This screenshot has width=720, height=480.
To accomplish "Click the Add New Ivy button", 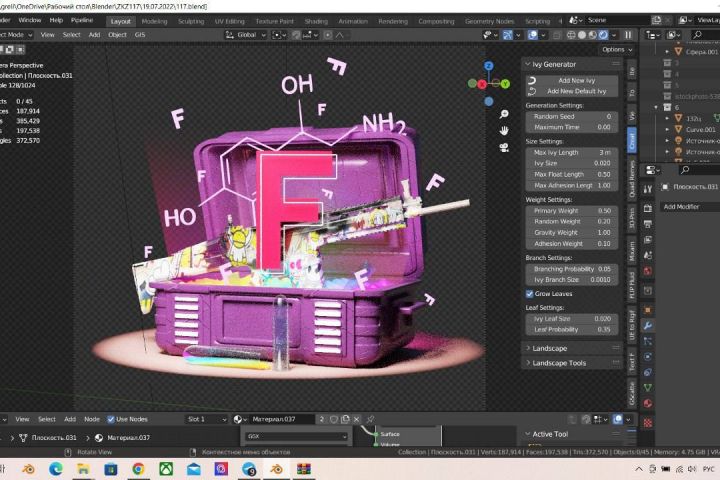I will 572,80.
